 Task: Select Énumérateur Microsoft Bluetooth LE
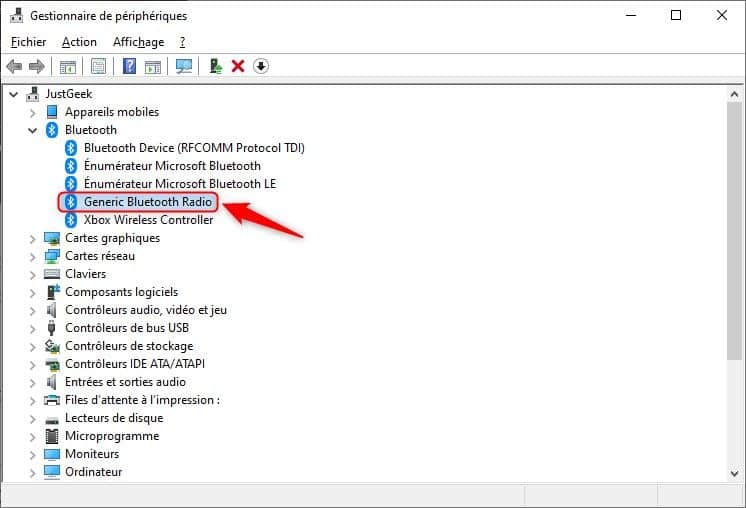click(x=180, y=184)
